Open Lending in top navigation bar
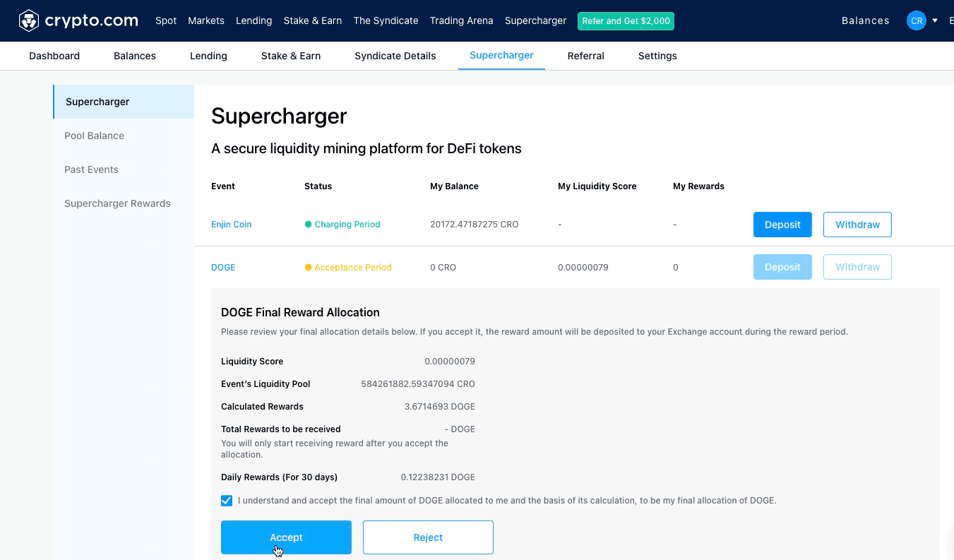Viewport: 954px width, 560px height. point(254,20)
